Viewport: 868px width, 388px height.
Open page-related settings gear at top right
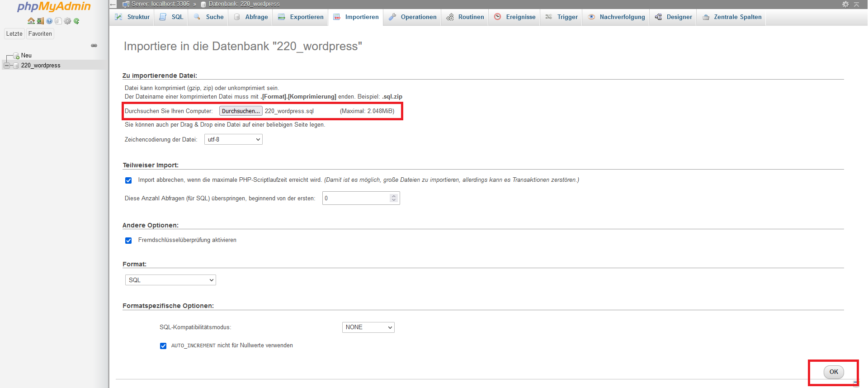pyautogui.click(x=845, y=4)
